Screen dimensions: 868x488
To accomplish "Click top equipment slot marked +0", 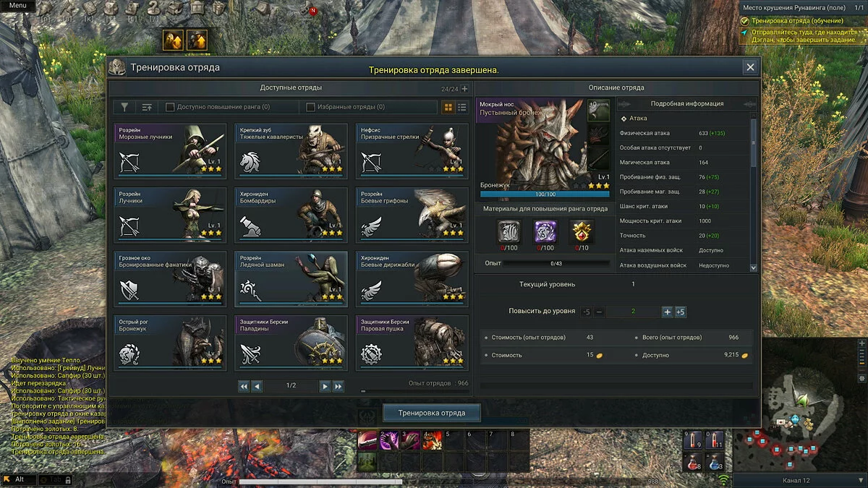I will tap(598, 111).
